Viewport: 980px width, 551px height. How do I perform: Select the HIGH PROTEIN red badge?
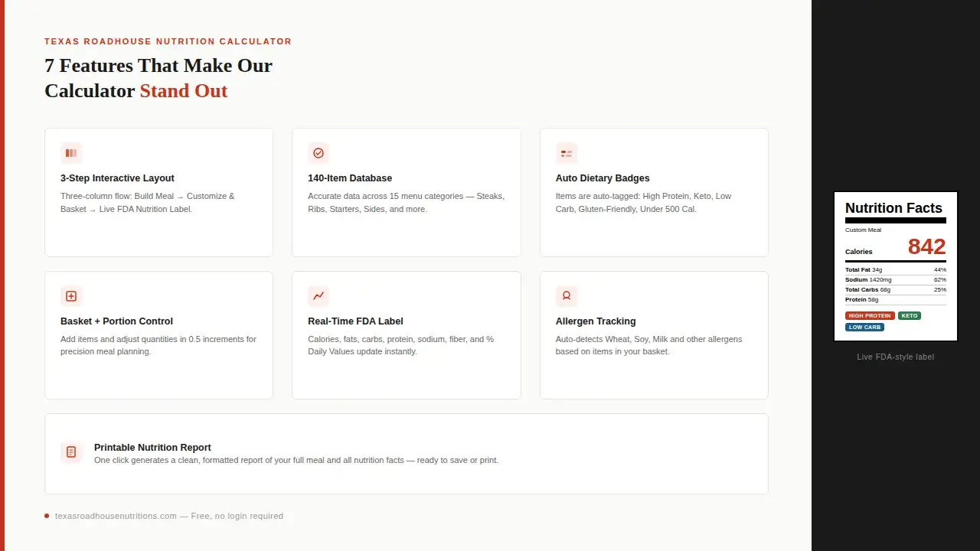(870, 315)
